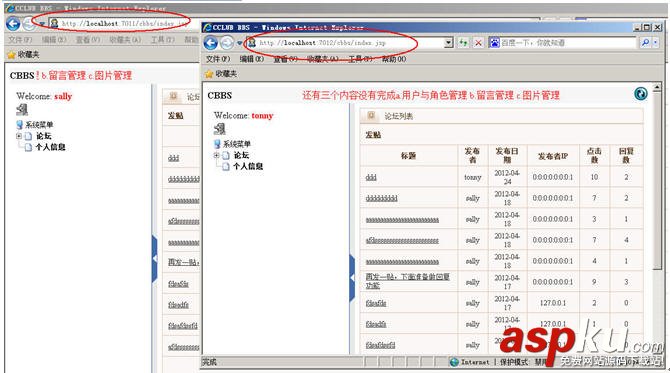
Task: Go back in the rear IE window
Action: pos(13,23)
